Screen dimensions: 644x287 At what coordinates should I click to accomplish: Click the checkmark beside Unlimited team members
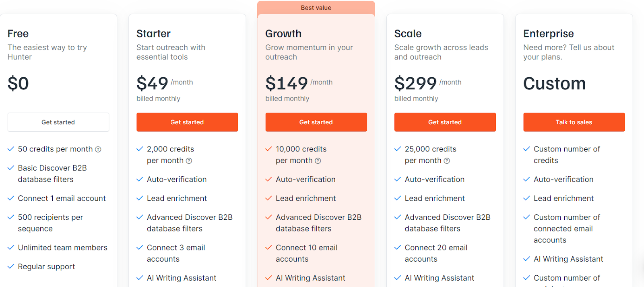pos(10,247)
